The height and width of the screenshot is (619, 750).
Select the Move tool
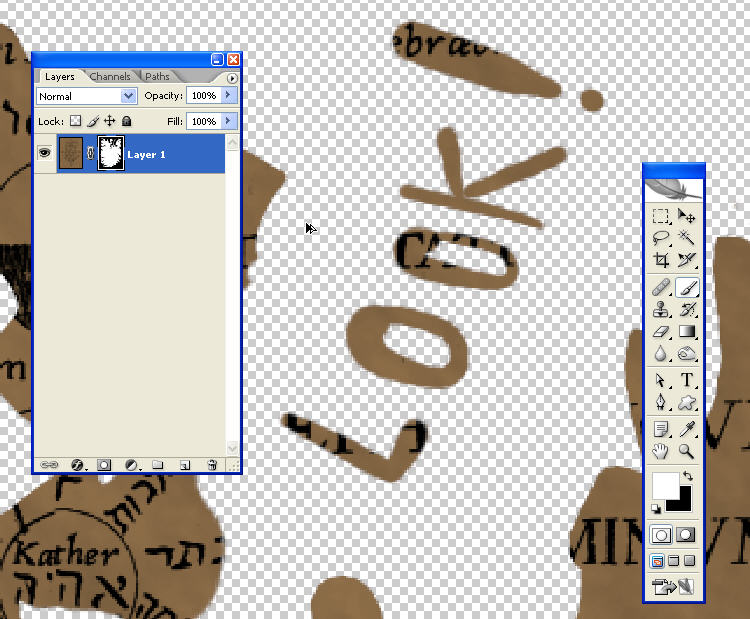coord(687,216)
